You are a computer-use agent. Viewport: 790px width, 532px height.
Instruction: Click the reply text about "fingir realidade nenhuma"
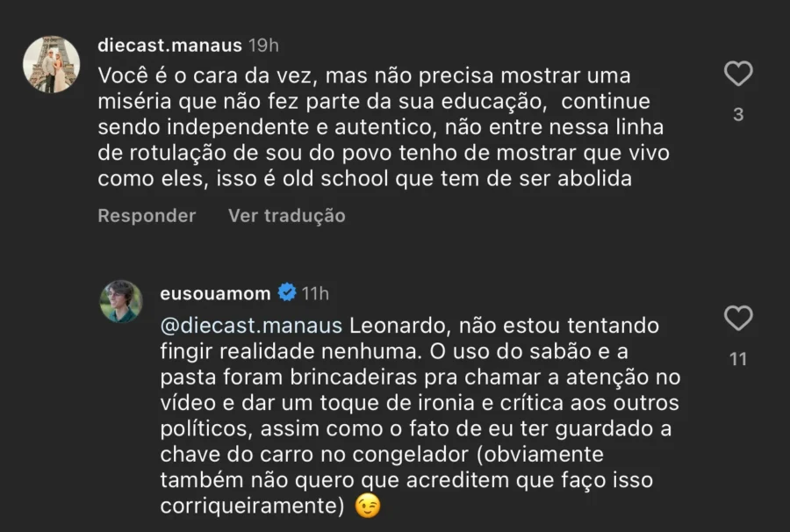tap(290, 351)
